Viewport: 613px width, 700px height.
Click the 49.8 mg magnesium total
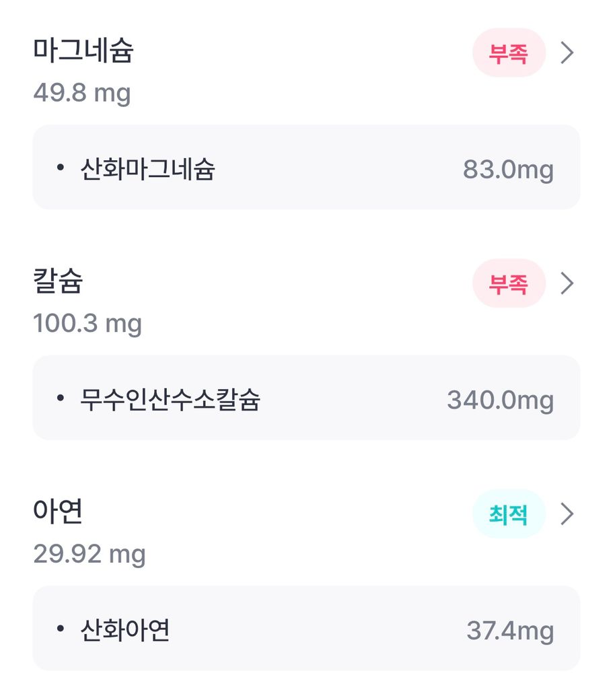(81, 92)
